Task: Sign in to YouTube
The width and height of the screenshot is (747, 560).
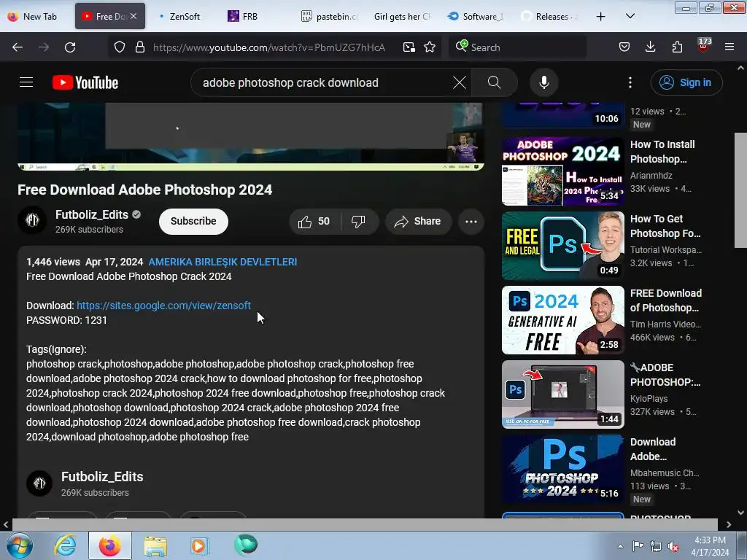Action: coord(686,82)
